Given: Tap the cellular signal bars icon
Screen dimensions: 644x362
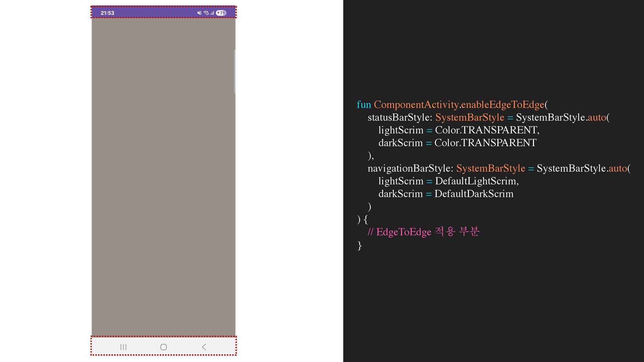Looking at the screenshot, I should [212, 13].
